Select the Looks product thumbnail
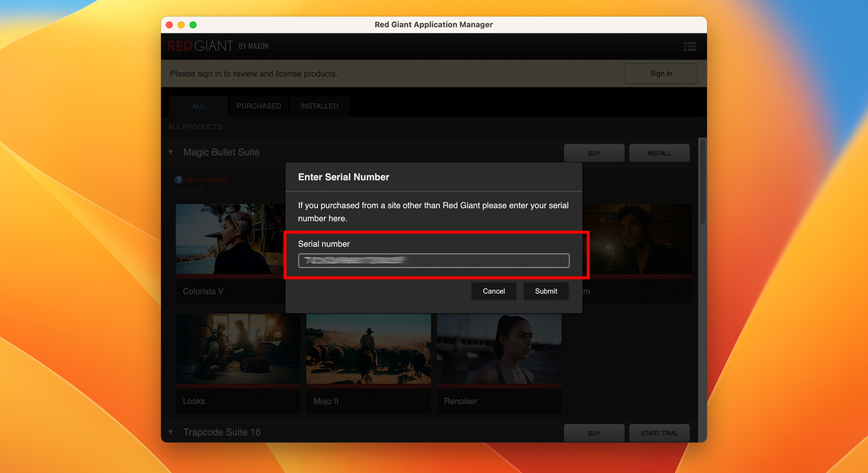868x473 pixels. tap(238, 349)
